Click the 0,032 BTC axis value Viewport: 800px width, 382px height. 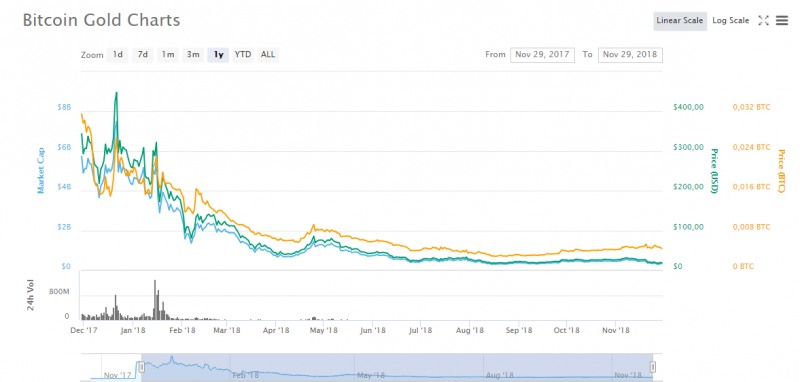click(751, 107)
